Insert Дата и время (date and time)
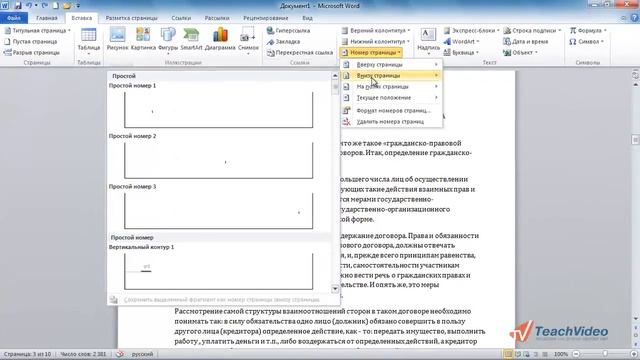Screen dimensions: 640x360 (525, 42)
